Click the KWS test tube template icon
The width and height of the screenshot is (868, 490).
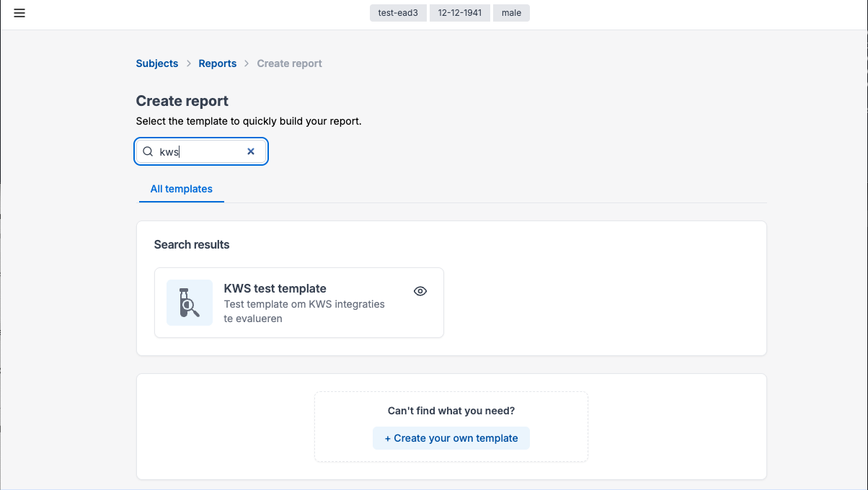[189, 303]
